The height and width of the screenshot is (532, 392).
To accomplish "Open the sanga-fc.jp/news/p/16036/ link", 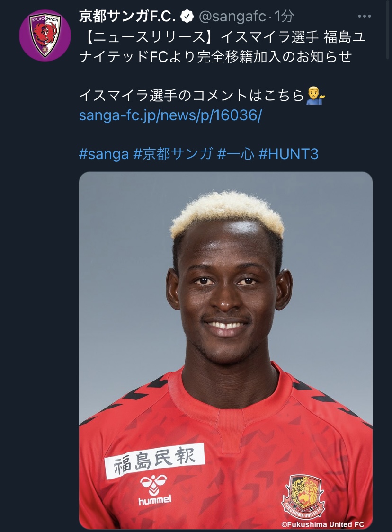I will (170, 115).
